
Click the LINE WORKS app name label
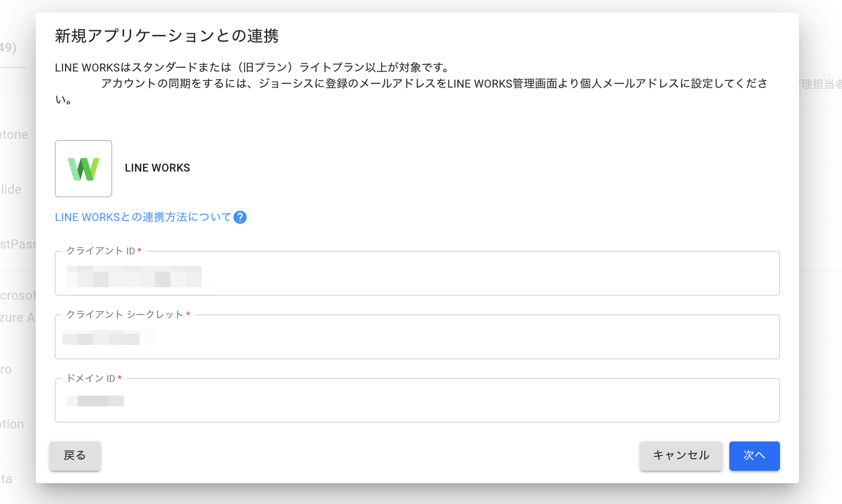(x=157, y=168)
